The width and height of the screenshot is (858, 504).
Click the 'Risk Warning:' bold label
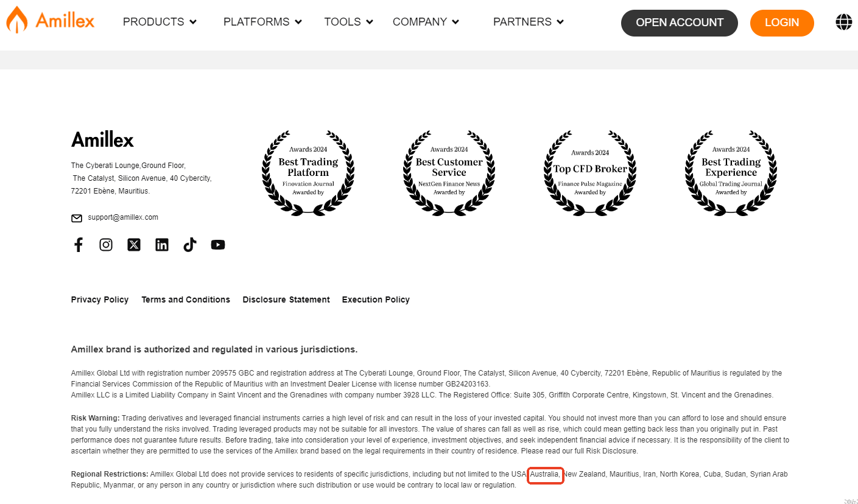pos(96,418)
